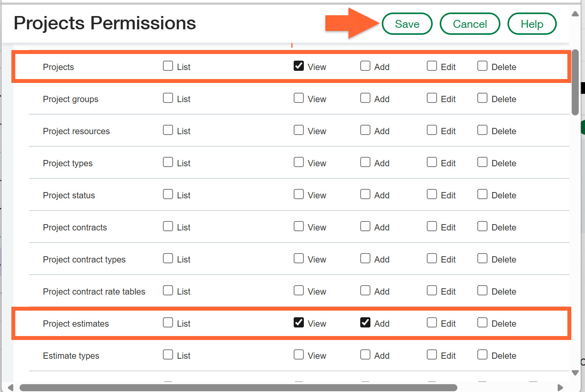Uncheck View for Projects row
This screenshot has height=392, width=585.
click(299, 66)
